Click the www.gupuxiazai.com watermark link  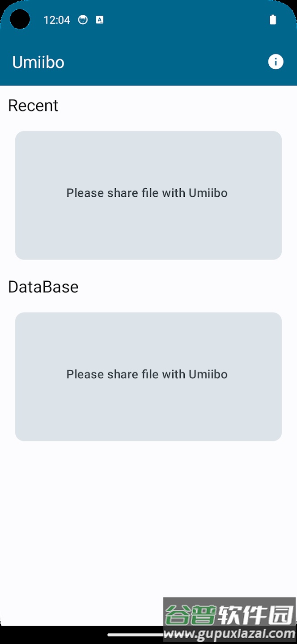229,633
